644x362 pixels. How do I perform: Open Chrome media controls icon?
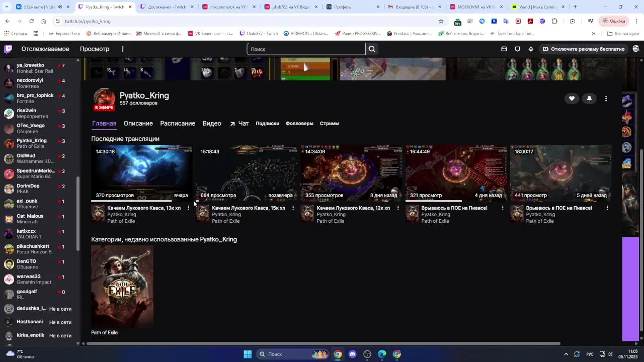591,21
